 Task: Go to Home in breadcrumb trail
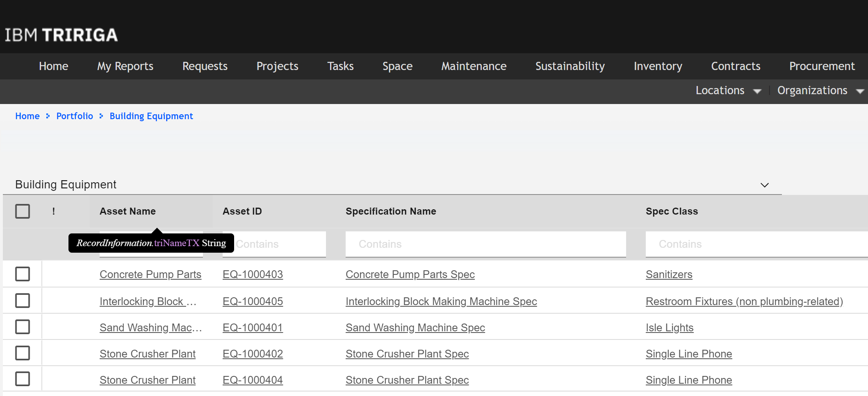pos(27,116)
